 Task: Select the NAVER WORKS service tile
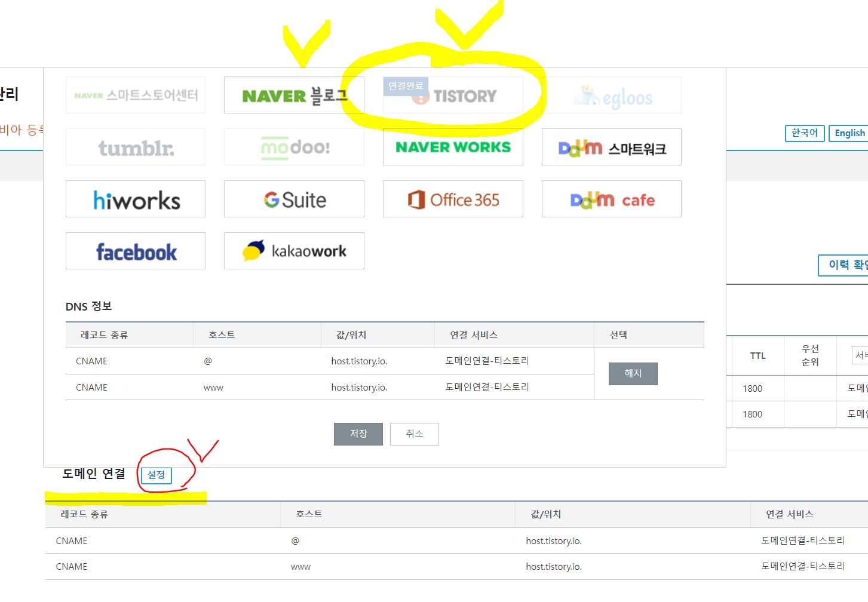[453, 147]
